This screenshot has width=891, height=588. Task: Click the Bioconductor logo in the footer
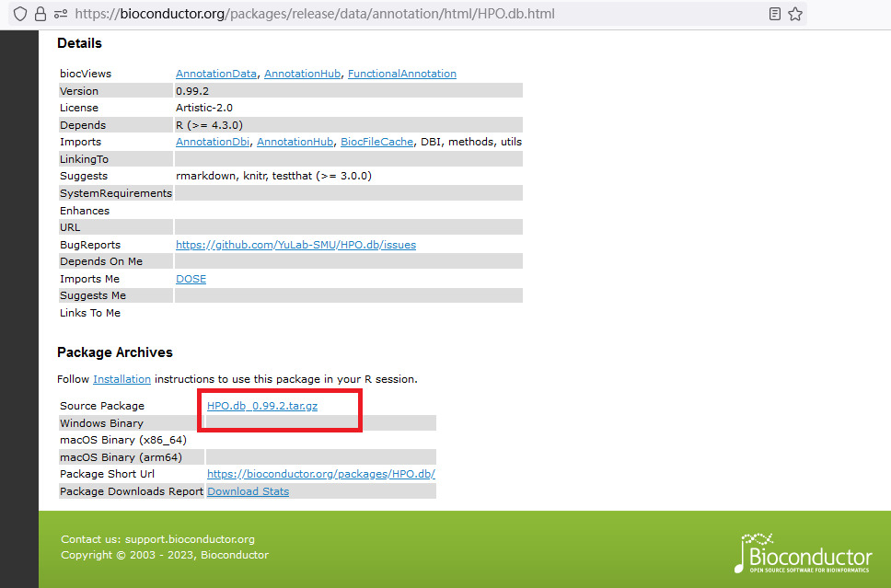pyautogui.click(x=803, y=551)
